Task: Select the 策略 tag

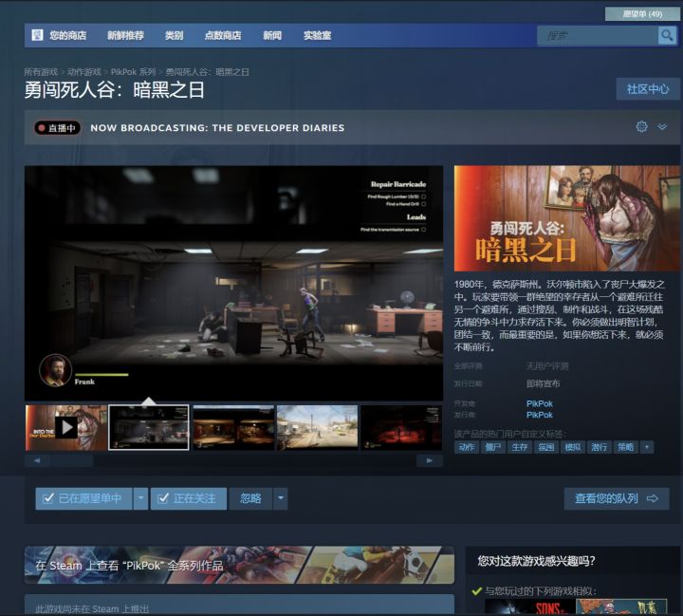Action: click(x=625, y=447)
